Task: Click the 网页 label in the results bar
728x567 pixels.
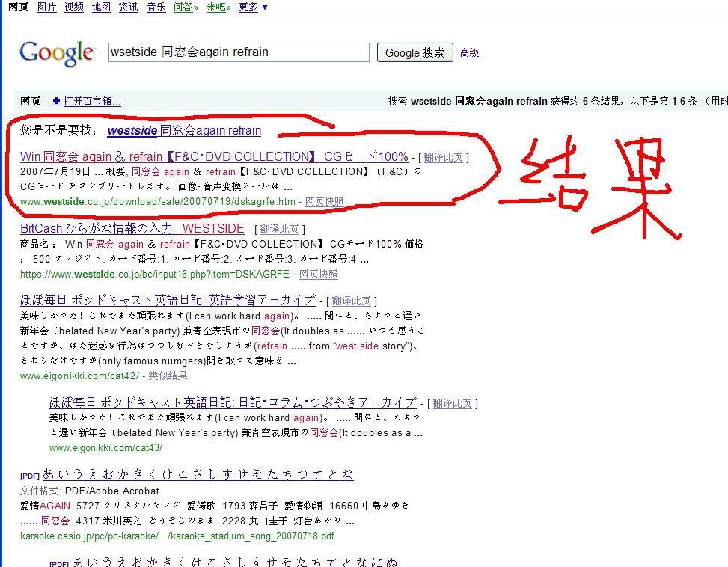Action: [31, 101]
